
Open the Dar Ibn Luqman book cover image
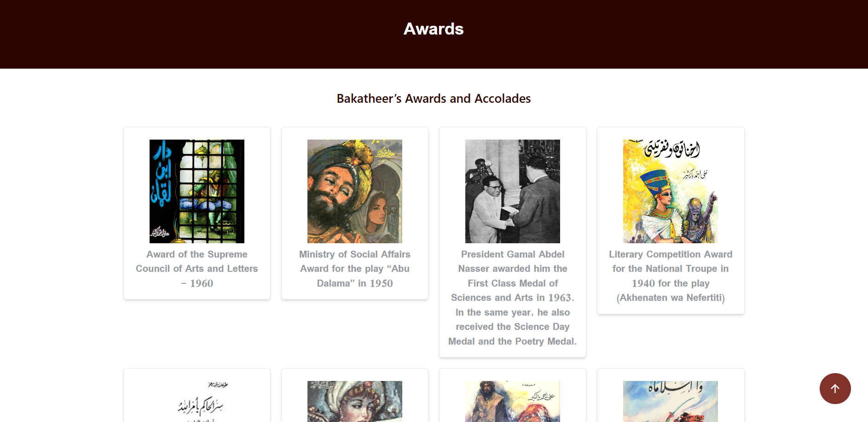click(x=197, y=191)
